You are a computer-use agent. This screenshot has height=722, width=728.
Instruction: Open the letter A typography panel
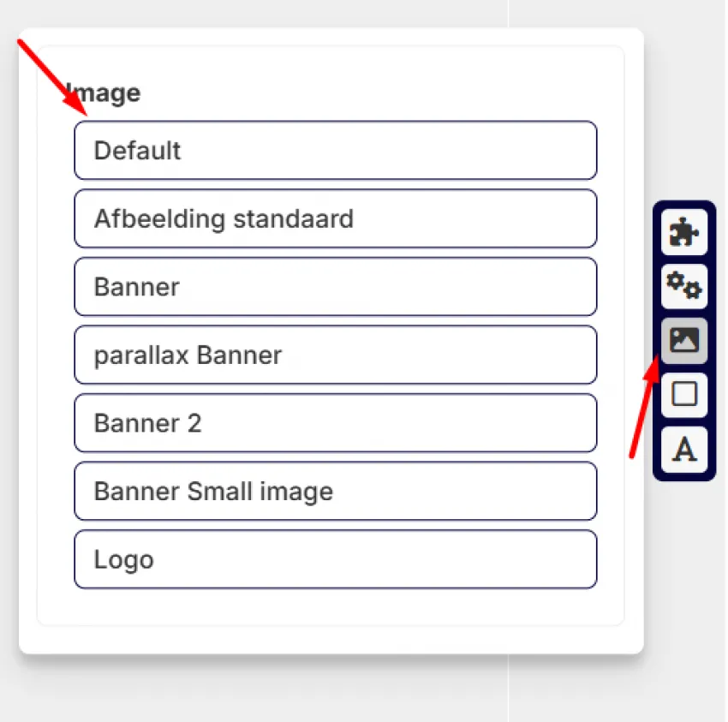pos(684,449)
